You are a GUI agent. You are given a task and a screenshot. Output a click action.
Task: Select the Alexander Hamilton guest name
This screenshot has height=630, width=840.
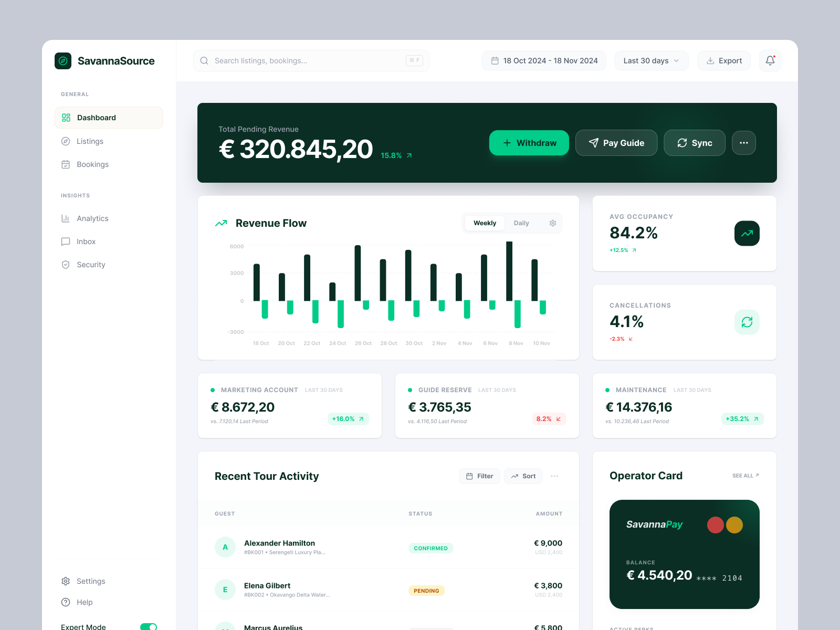click(x=279, y=543)
